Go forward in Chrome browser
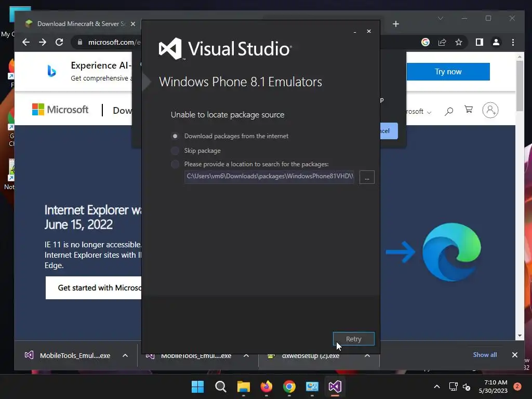Viewport: 532px width, 399px height. [x=43, y=42]
